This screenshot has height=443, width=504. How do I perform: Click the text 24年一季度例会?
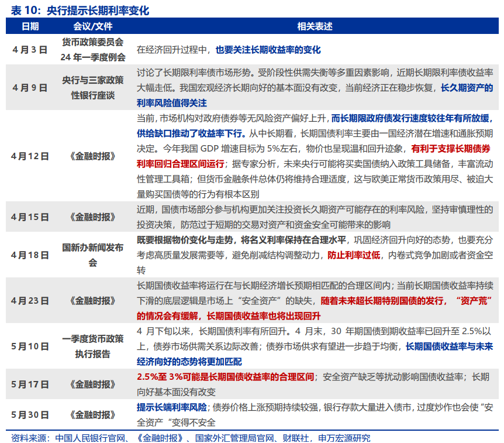92,57
